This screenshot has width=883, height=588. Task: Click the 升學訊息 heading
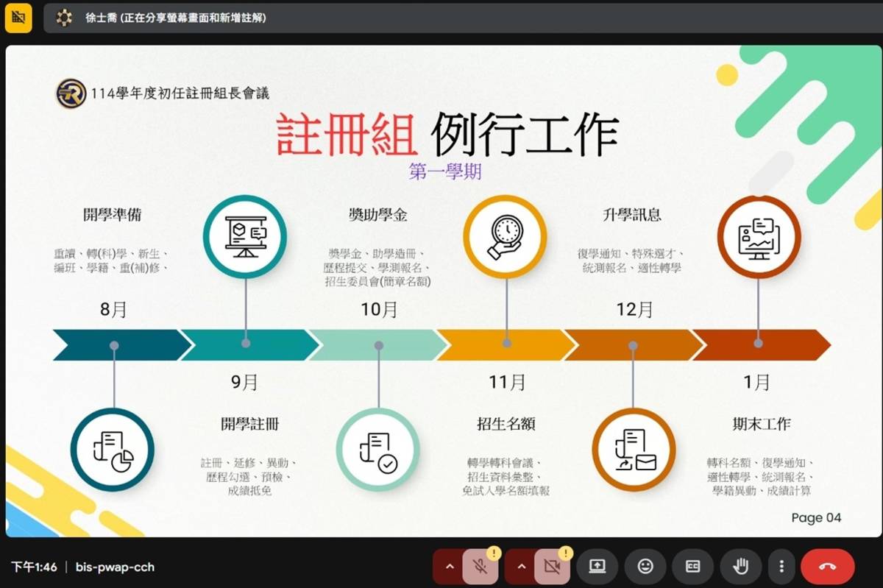(632, 215)
